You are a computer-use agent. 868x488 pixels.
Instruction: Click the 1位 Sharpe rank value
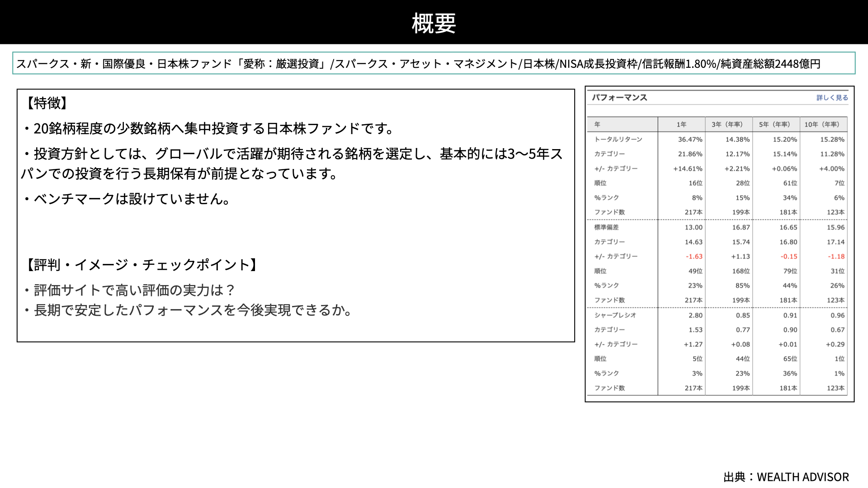coord(839,359)
